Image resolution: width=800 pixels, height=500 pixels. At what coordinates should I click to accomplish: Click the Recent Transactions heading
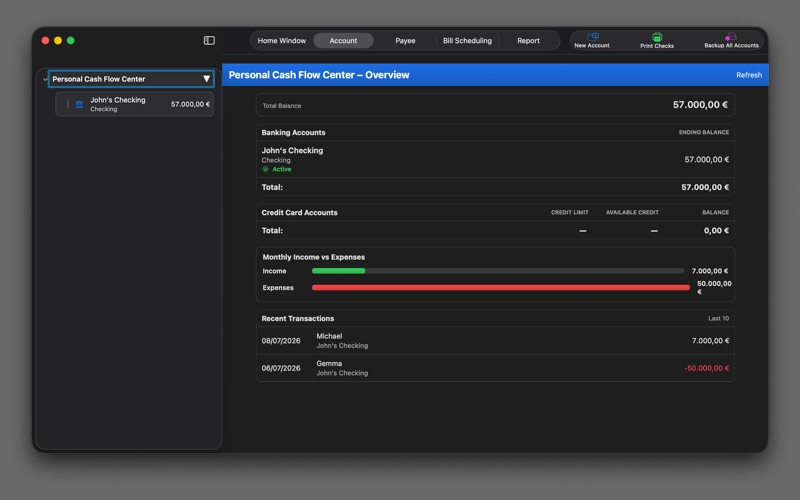(298, 318)
